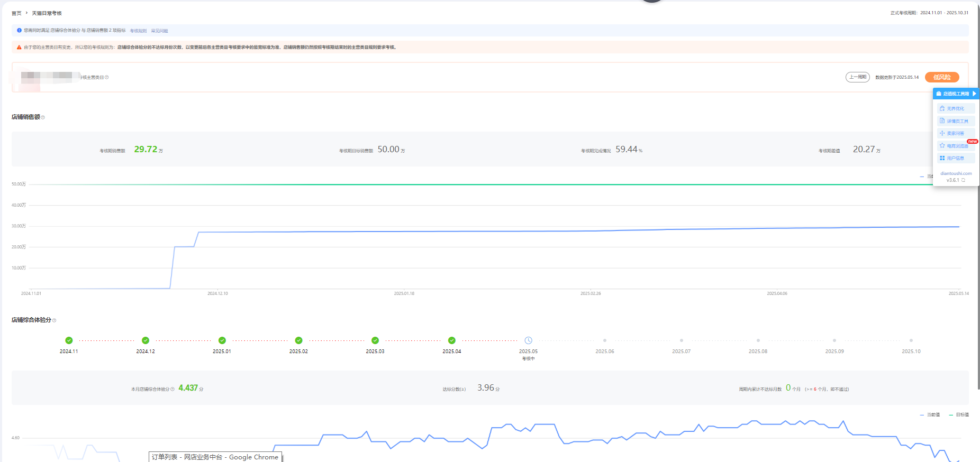980x462 pixels.
Task: Open the 常见问题 link
Action: coord(159,31)
